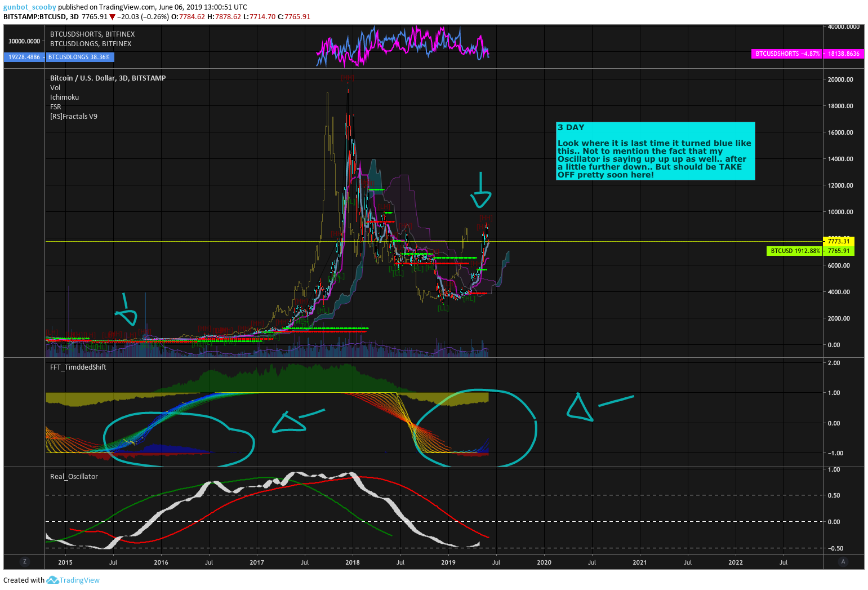The image size is (868, 590).
Task: Click the C:7765.91 close value in header
Action: click(x=294, y=17)
